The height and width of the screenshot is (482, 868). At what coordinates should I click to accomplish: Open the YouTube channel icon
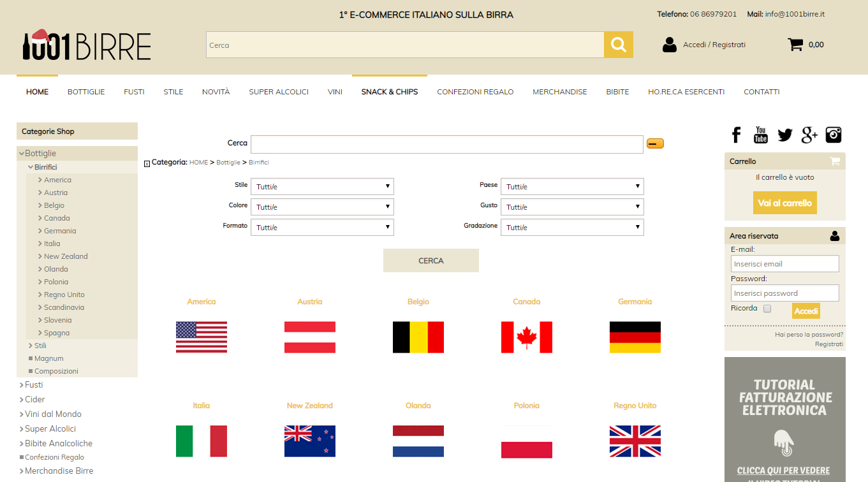(761, 135)
